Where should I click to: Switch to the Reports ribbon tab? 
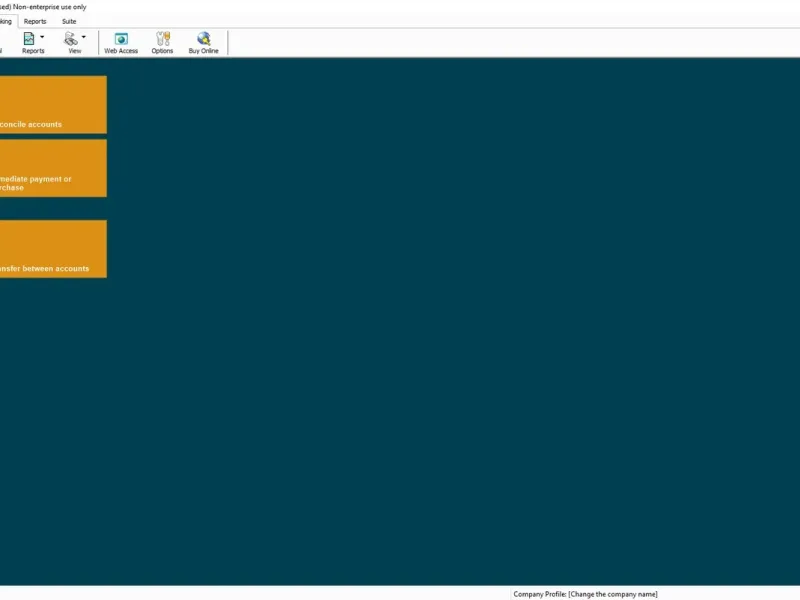pos(35,21)
